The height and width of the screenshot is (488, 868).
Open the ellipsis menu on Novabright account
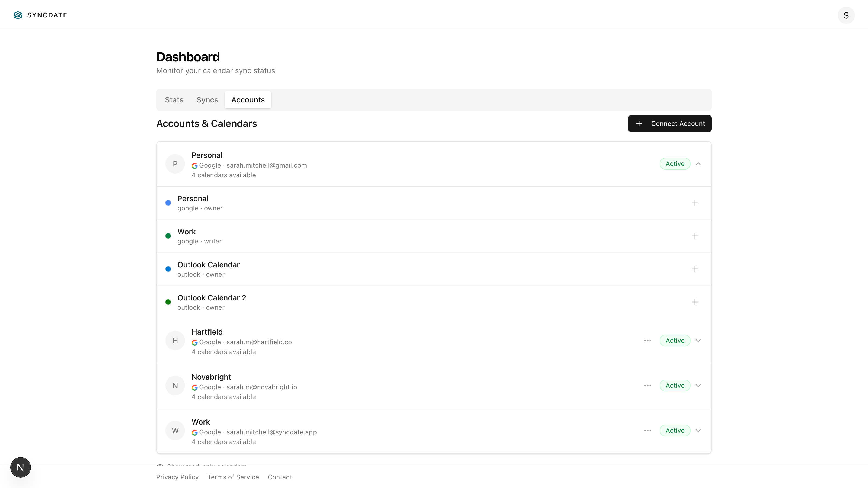tap(647, 385)
